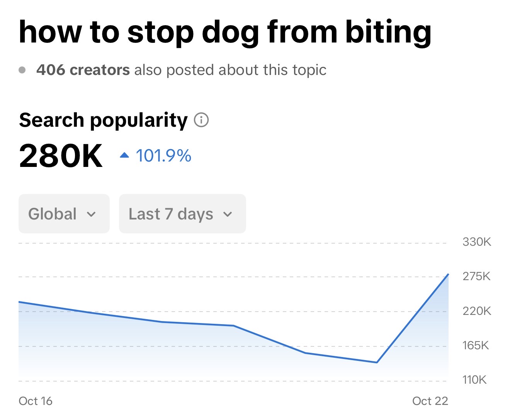Click the 280K search popularity value
Viewport: 510px width, 420px height.
pos(61,155)
